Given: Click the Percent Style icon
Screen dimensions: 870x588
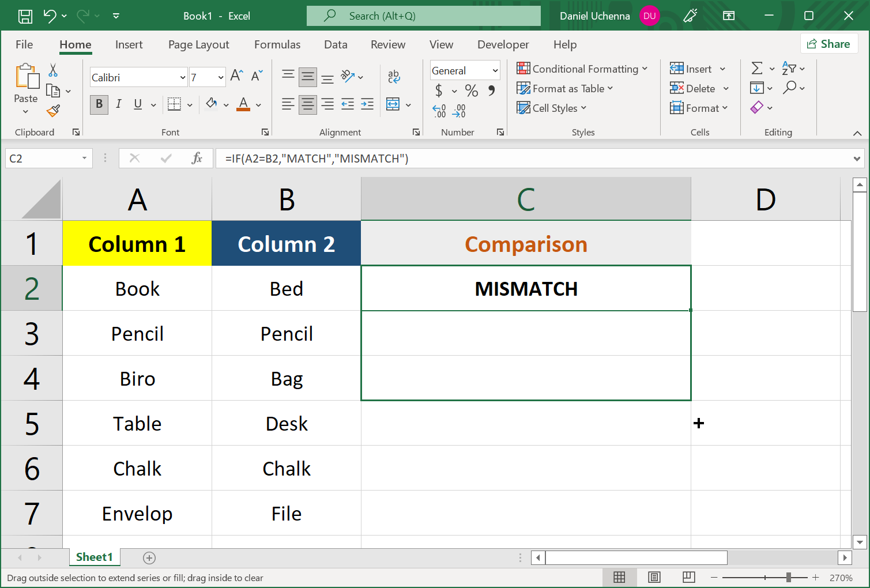Looking at the screenshot, I should pos(471,91).
